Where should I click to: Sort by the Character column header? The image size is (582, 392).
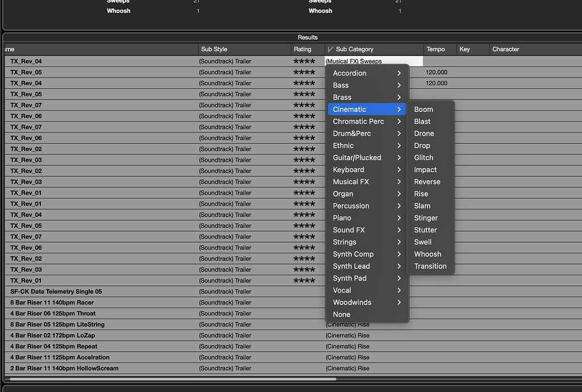pyautogui.click(x=505, y=49)
